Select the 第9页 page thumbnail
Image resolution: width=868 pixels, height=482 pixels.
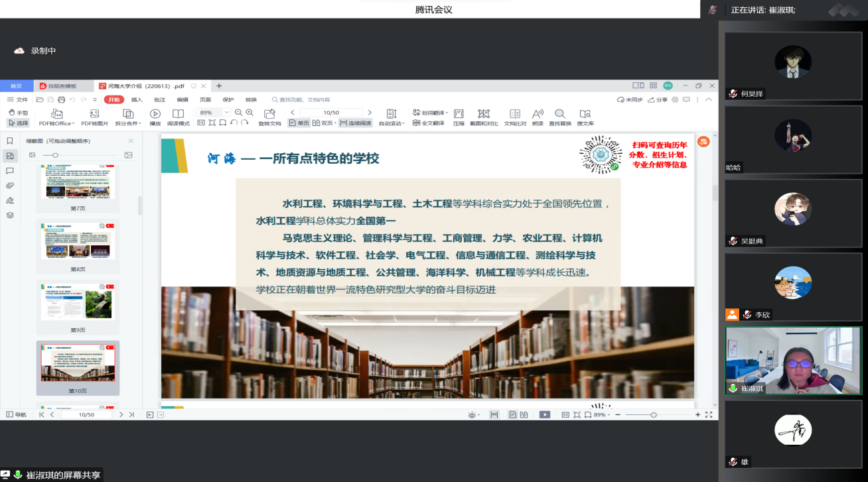78,302
